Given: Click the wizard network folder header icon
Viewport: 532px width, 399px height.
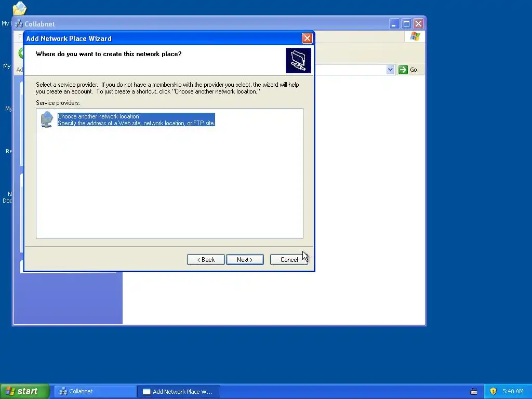Looking at the screenshot, I should (298, 60).
